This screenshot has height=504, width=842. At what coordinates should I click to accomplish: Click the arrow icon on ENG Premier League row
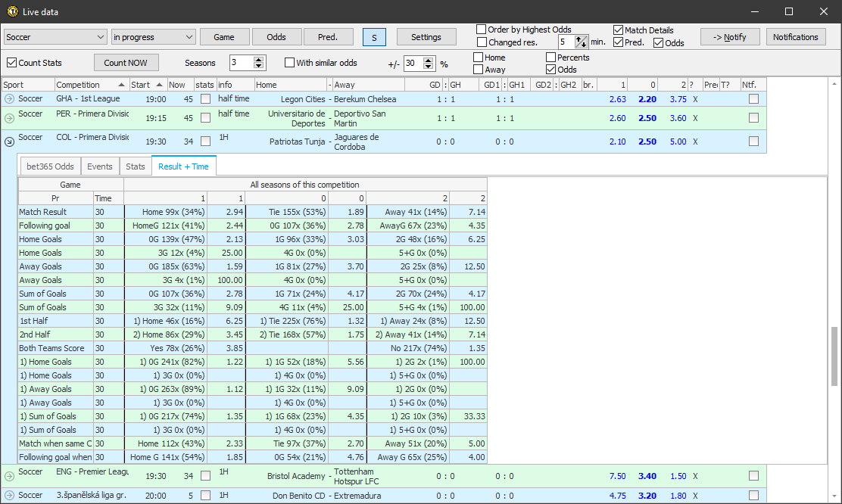pyautogui.click(x=8, y=475)
